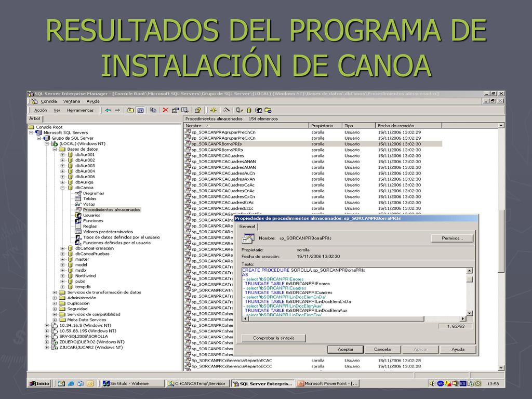Click the Diagramas node icon
532x399 pixels.
point(78,193)
